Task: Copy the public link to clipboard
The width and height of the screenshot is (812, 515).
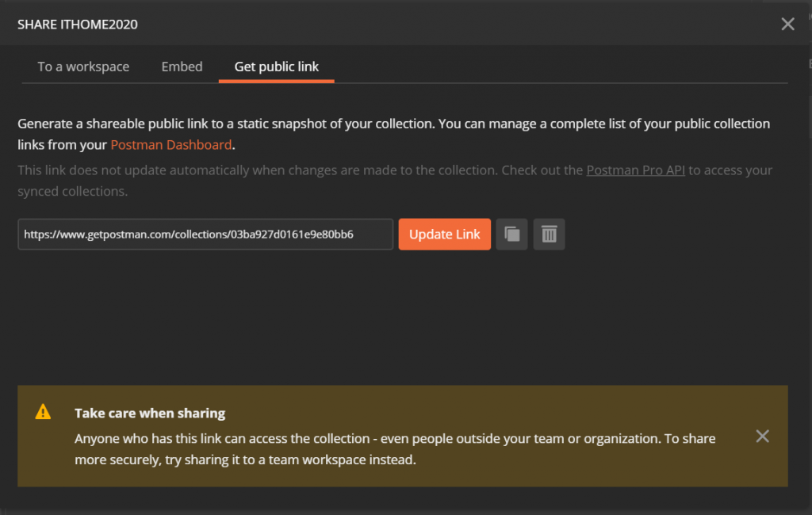Action: click(511, 235)
